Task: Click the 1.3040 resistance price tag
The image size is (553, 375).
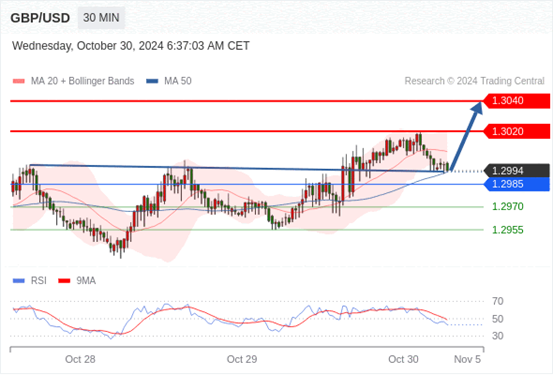Action: (x=517, y=101)
